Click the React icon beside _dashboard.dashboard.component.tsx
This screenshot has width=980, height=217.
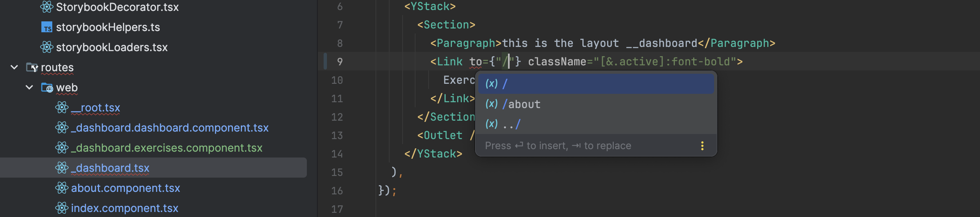[x=62, y=128]
